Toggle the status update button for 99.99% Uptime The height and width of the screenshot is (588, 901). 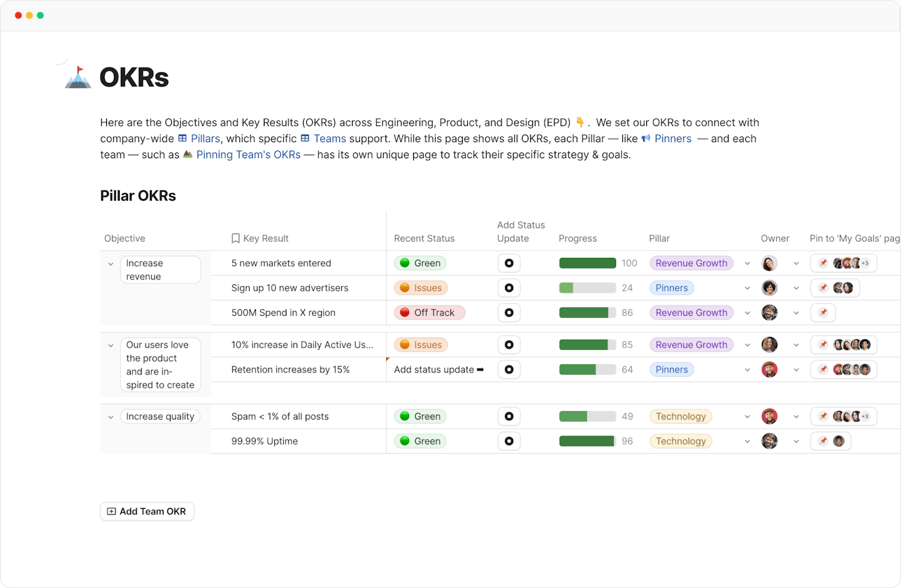508,441
